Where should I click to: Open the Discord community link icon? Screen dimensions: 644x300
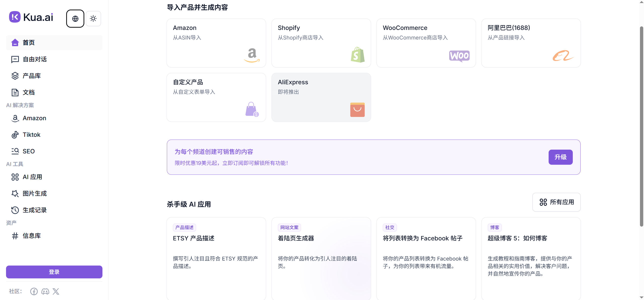pos(45,291)
